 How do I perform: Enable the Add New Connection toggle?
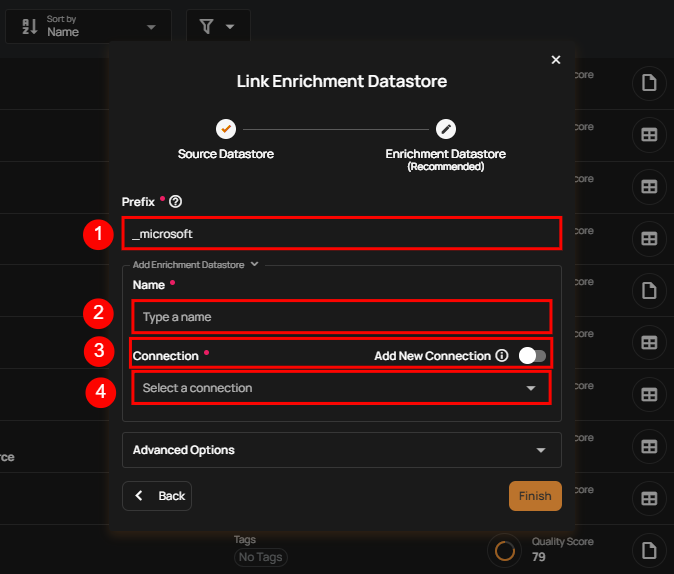click(532, 355)
